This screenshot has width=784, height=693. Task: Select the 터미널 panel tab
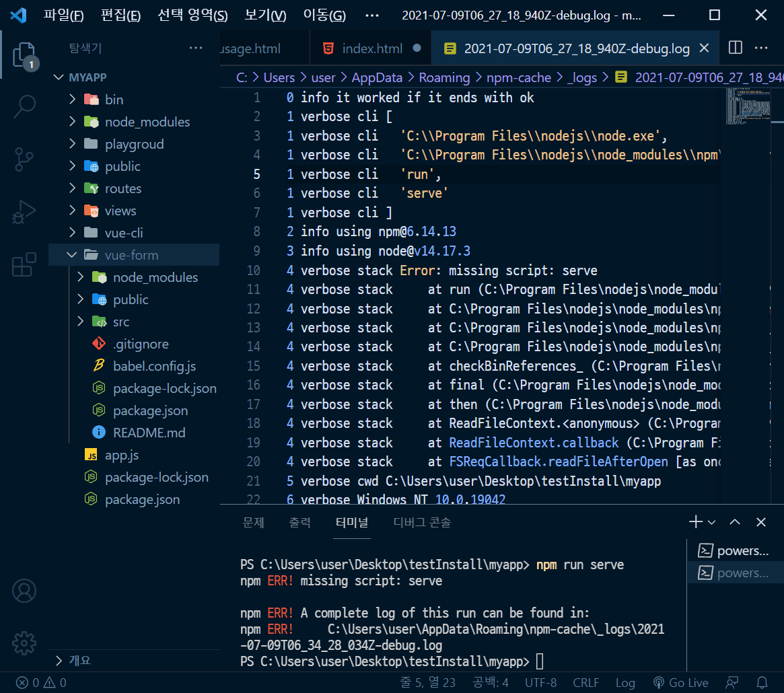(x=352, y=523)
